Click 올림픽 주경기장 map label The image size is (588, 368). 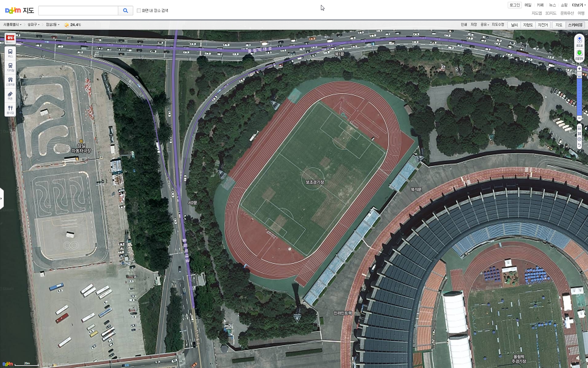click(519, 359)
